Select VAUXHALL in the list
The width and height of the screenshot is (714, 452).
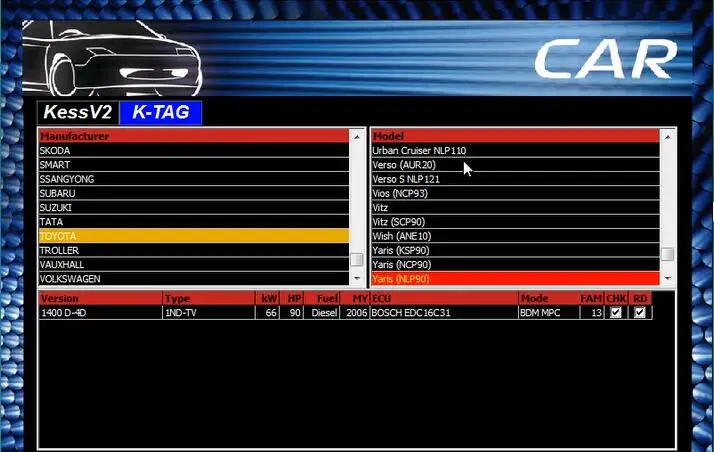194,264
